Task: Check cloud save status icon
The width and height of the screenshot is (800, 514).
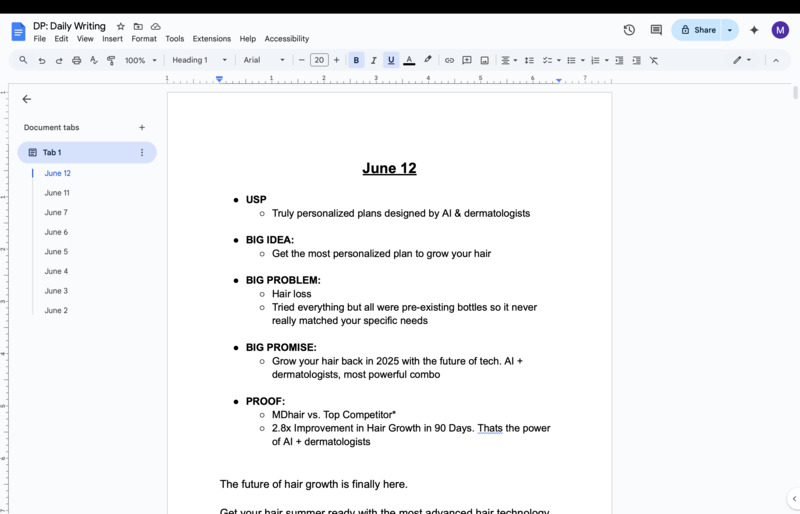Action: pyautogui.click(x=156, y=26)
